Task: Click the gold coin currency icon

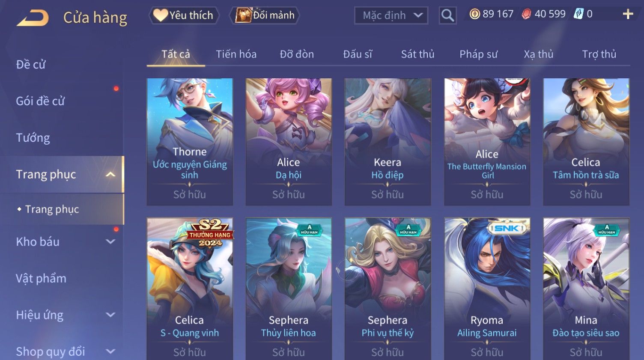Action: click(474, 14)
